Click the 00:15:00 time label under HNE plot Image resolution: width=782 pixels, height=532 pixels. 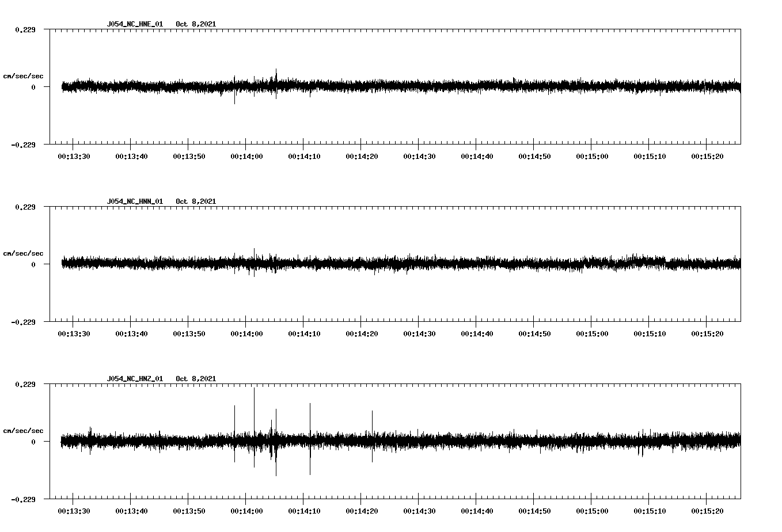pos(592,157)
